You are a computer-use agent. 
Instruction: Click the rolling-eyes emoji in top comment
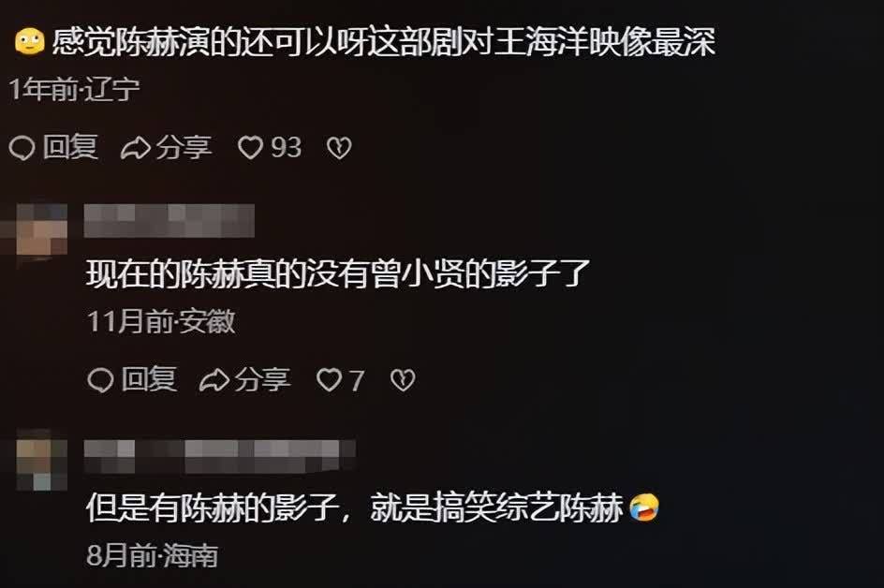pyautogui.click(x=30, y=42)
